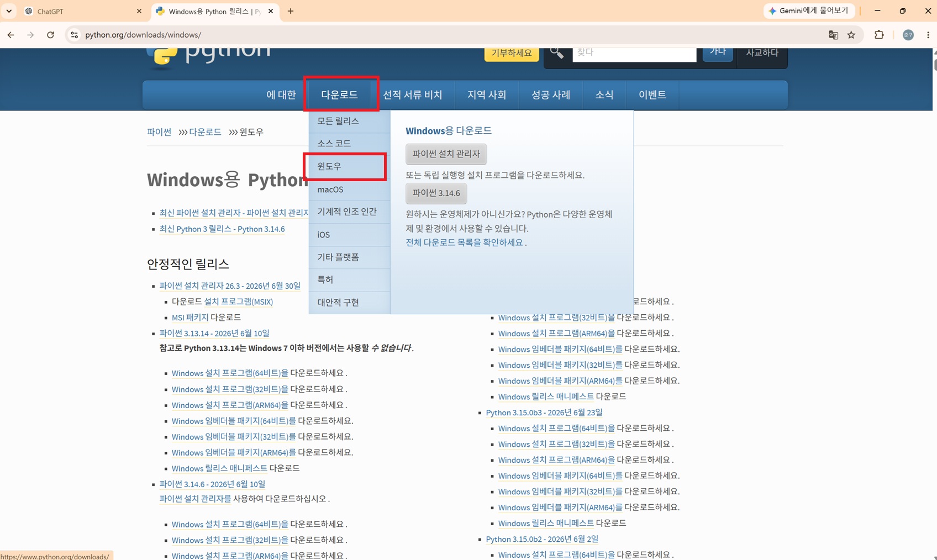Click the 다운로드 breadcrumb link
Viewport: 937px width, 560px height.
click(205, 132)
